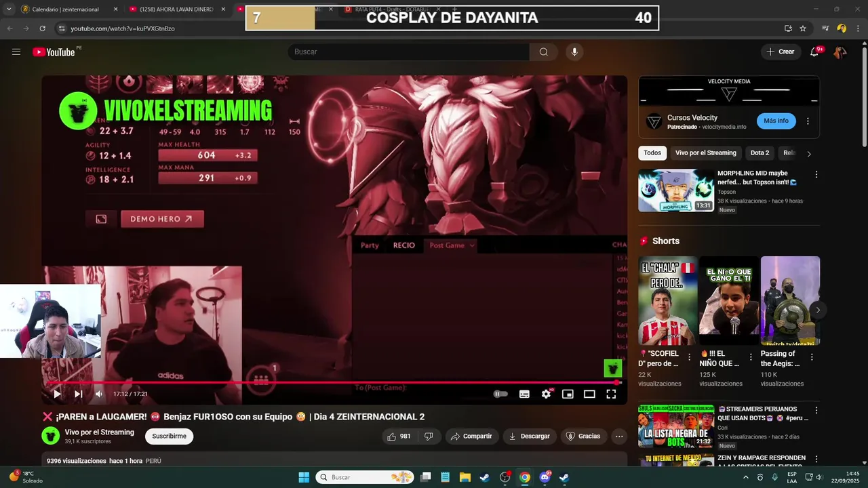Enter fullscreen mode
The image size is (868, 488).
[x=611, y=394]
